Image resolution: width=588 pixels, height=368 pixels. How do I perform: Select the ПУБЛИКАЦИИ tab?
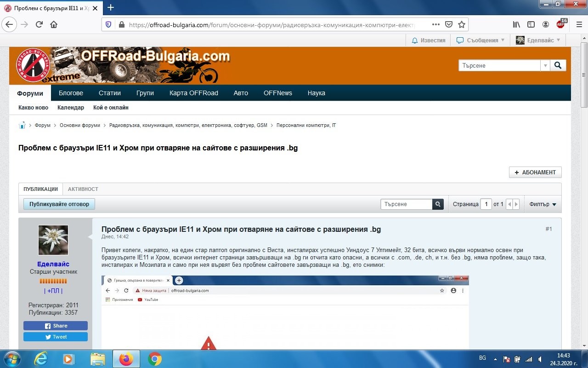(41, 189)
